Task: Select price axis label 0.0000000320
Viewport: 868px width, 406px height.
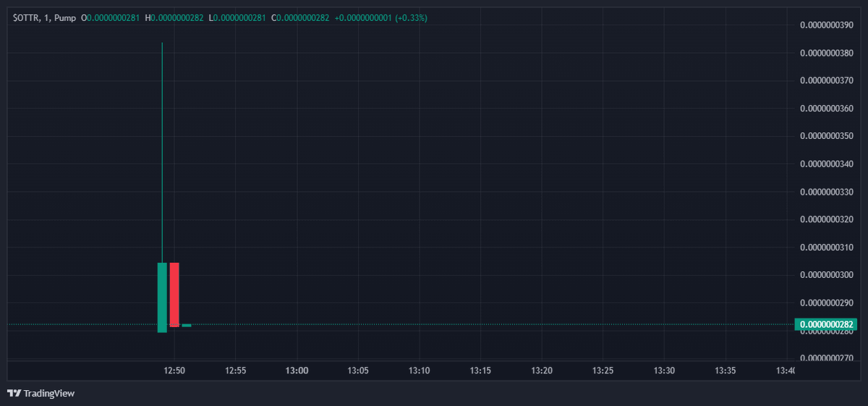Action: (827, 219)
